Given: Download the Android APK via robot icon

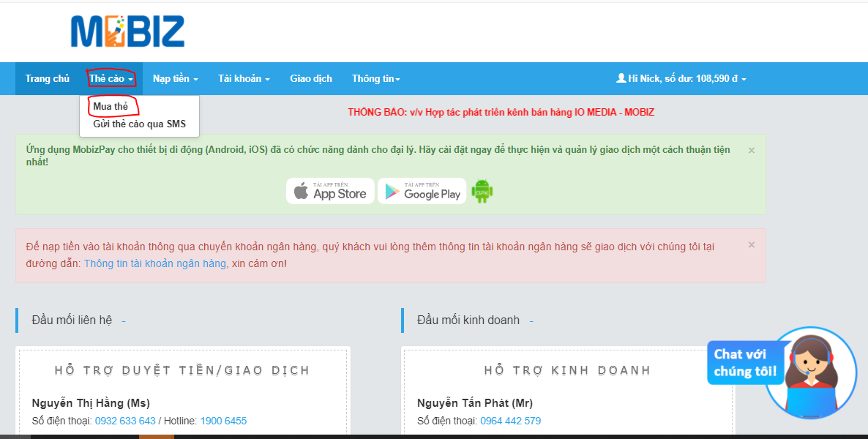Looking at the screenshot, I should 482,191.
